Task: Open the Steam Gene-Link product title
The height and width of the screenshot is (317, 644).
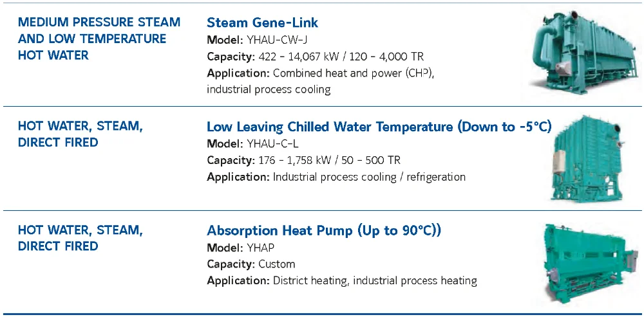Action: coord(262,23)
